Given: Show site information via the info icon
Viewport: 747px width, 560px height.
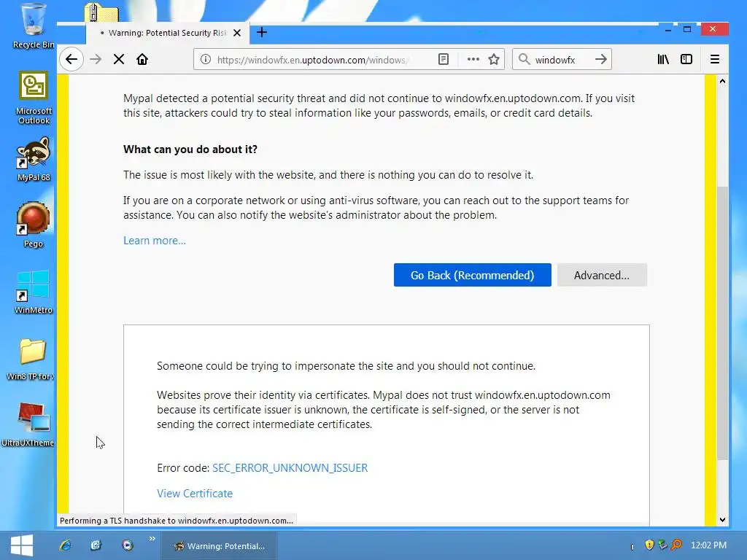Looking at the screenshot, I should (205, 60).
